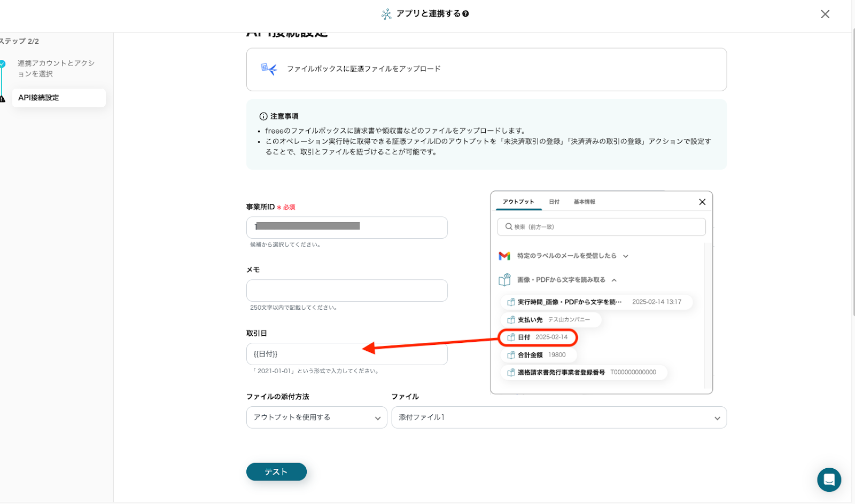The width and height of the screenshot is (855, 504).
Task: Click the メモ label
Action: tap(253, 270)
